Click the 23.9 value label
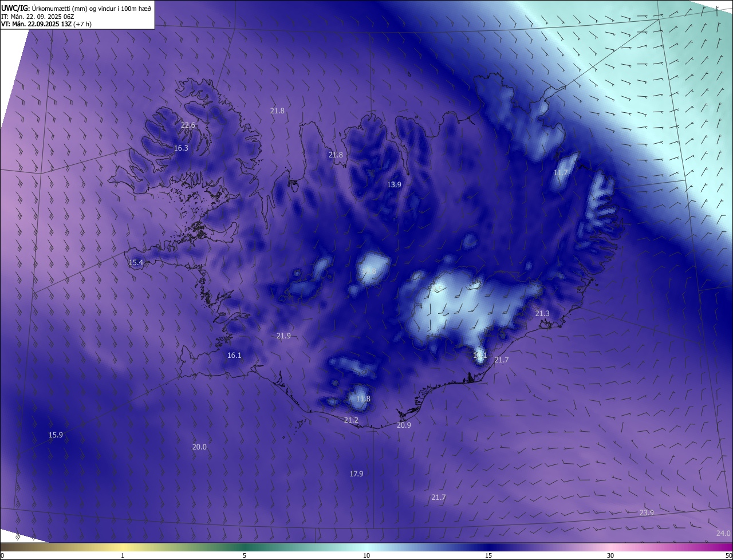The width and height of the screenshot is (733, 560). click(647, 512)
